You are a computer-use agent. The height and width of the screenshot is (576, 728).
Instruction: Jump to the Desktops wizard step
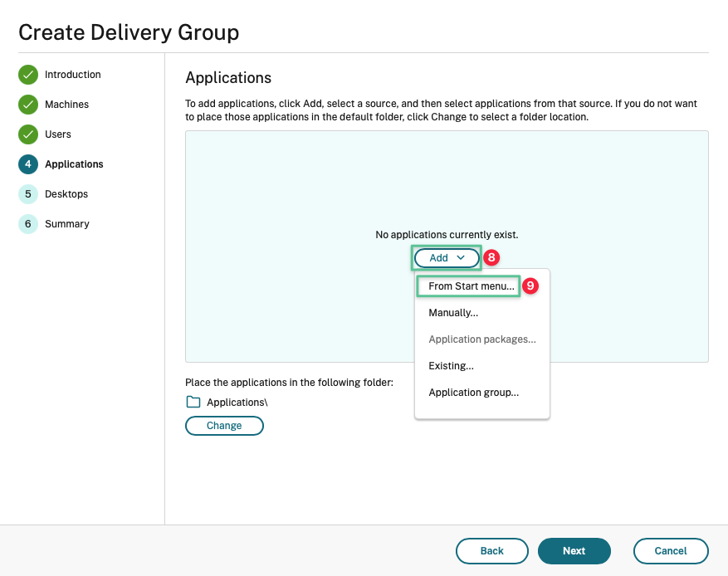[66, 194]
